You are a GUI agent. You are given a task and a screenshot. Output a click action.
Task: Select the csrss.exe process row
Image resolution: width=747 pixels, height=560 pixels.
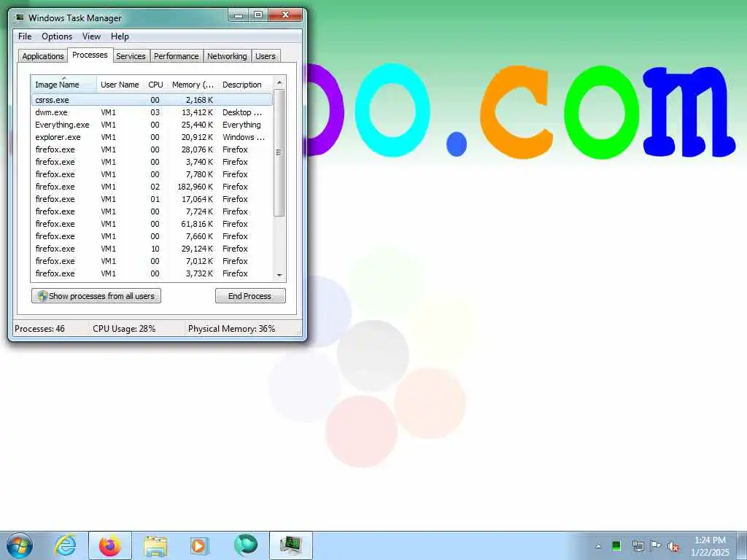[x=152, y=100]
